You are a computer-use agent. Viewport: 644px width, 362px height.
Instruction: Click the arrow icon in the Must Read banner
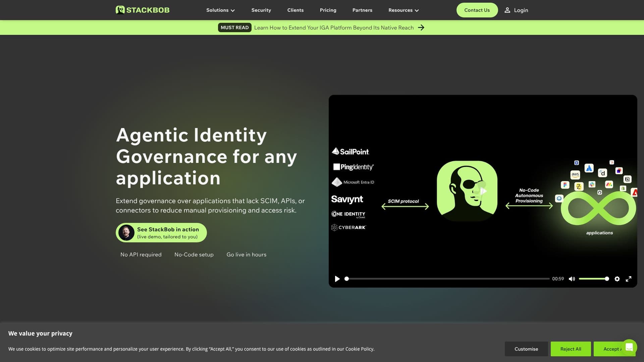coord(421,27)
